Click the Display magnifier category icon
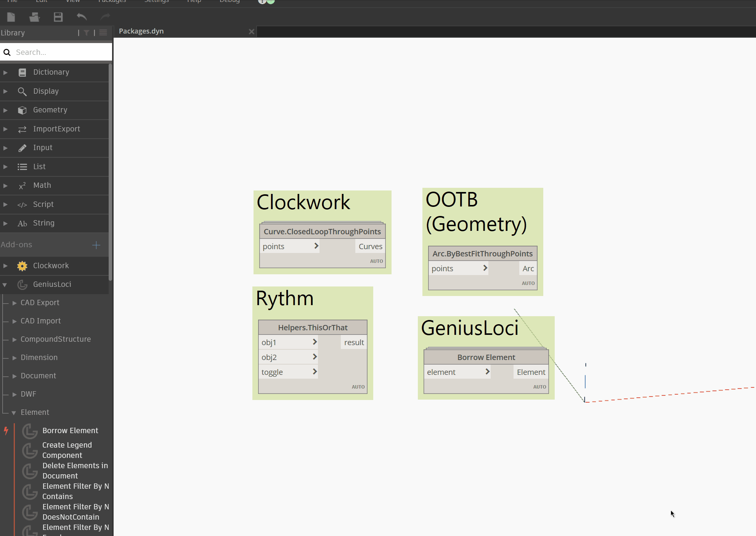Image resolution: width=756 pixels, height=536 pixels. click(22, 91)
